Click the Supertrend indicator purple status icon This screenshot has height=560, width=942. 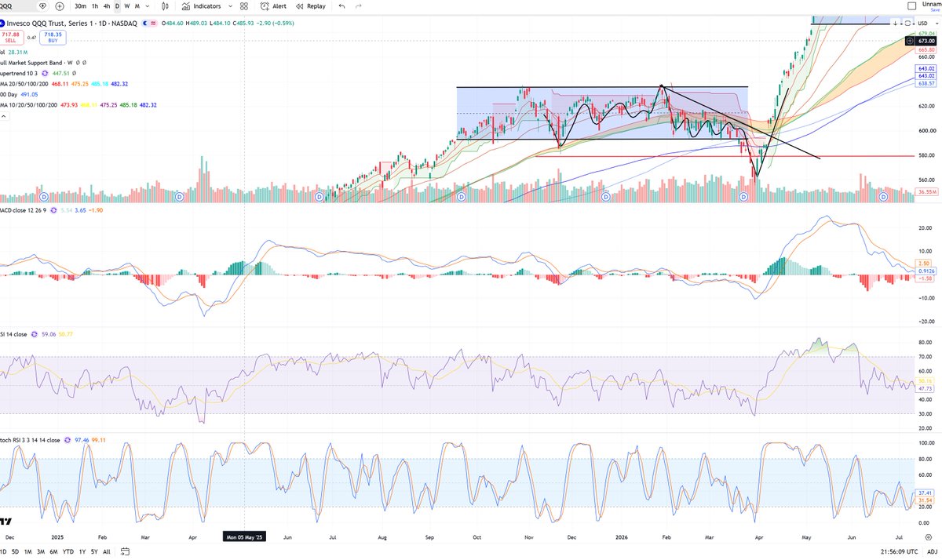45,73
